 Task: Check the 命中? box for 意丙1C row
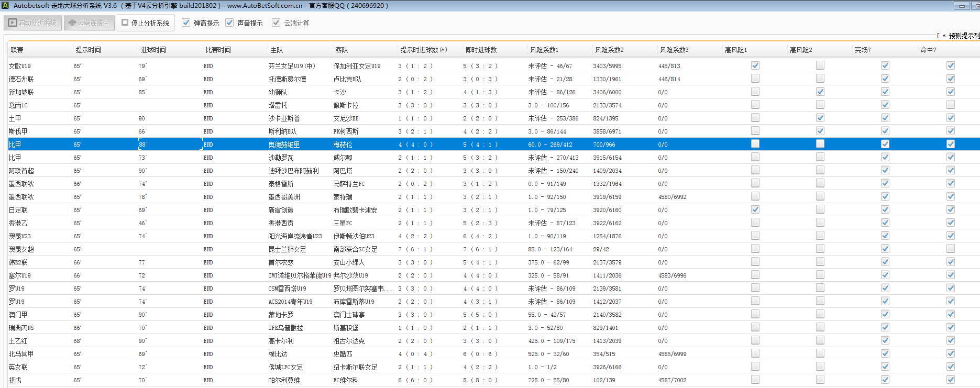click(x=950, y=105)
